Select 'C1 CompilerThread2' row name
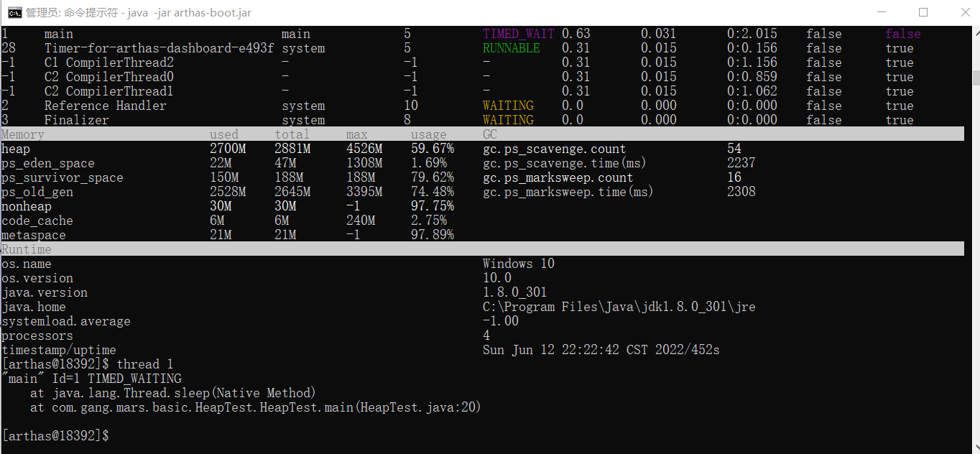Screen dimensions: 980x454 click(x=109, y=62)
